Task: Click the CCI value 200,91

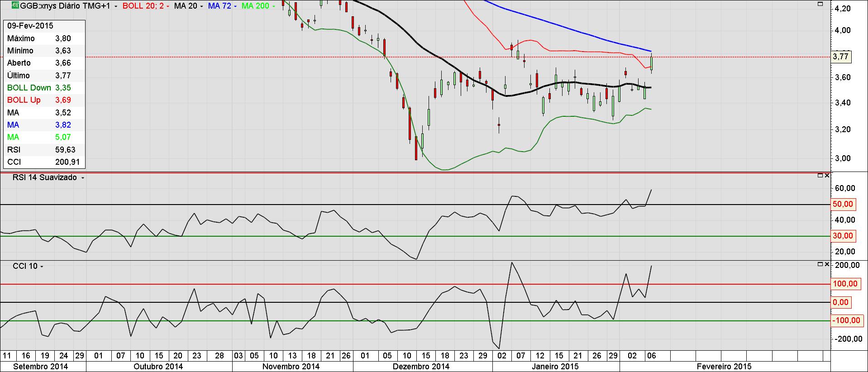Action: click(x=67, y=162)
